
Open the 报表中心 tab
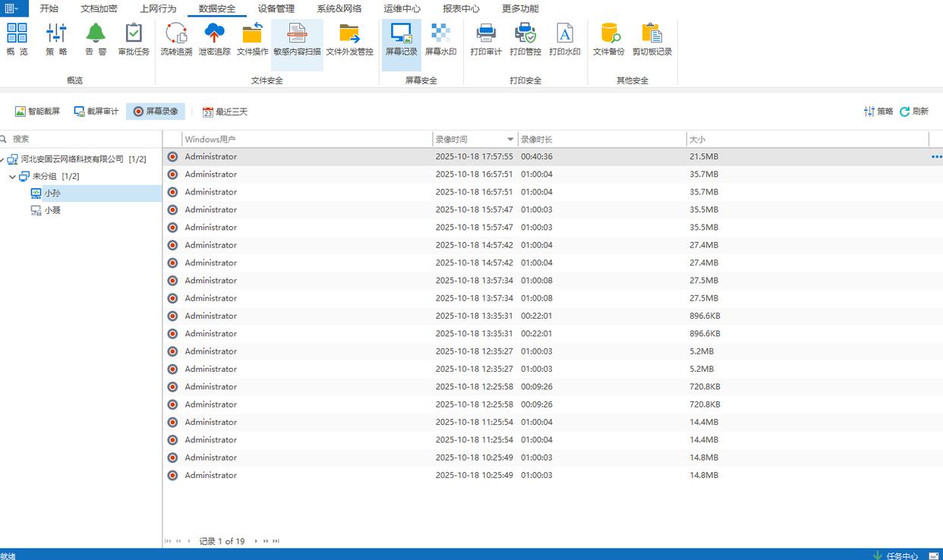(461, 9)
